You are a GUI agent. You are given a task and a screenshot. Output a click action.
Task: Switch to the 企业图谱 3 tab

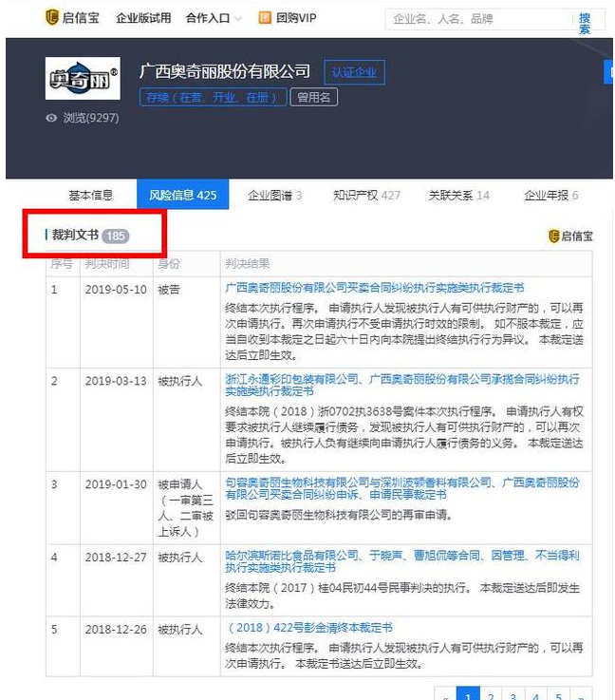[274, 195]
